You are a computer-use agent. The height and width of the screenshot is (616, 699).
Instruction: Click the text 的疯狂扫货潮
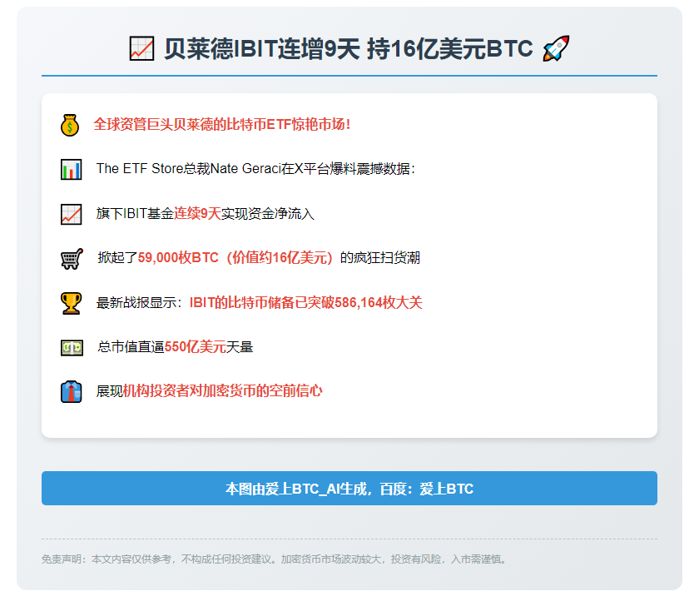point(379,258)
